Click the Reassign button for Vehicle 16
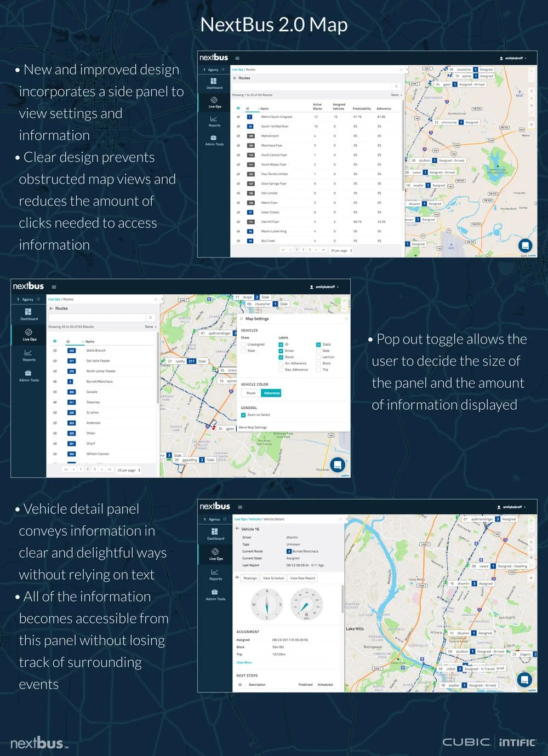This screenshot has height=756, width=548. point(250,578)
